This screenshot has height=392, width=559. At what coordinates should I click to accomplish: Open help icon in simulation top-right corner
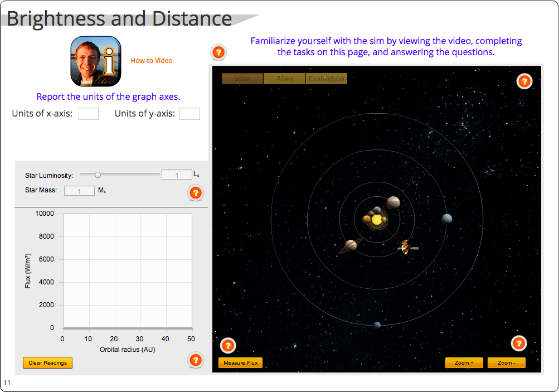[524, 81]
